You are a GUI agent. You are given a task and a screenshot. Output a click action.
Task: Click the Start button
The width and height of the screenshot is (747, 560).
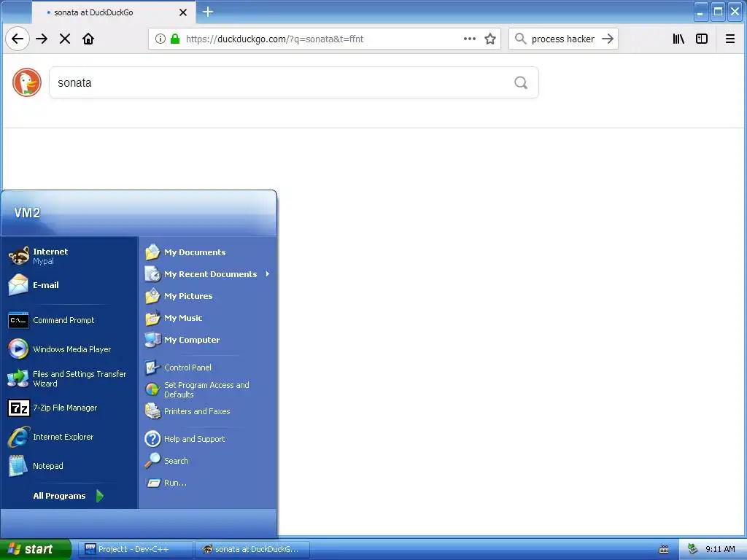point(35,549)
